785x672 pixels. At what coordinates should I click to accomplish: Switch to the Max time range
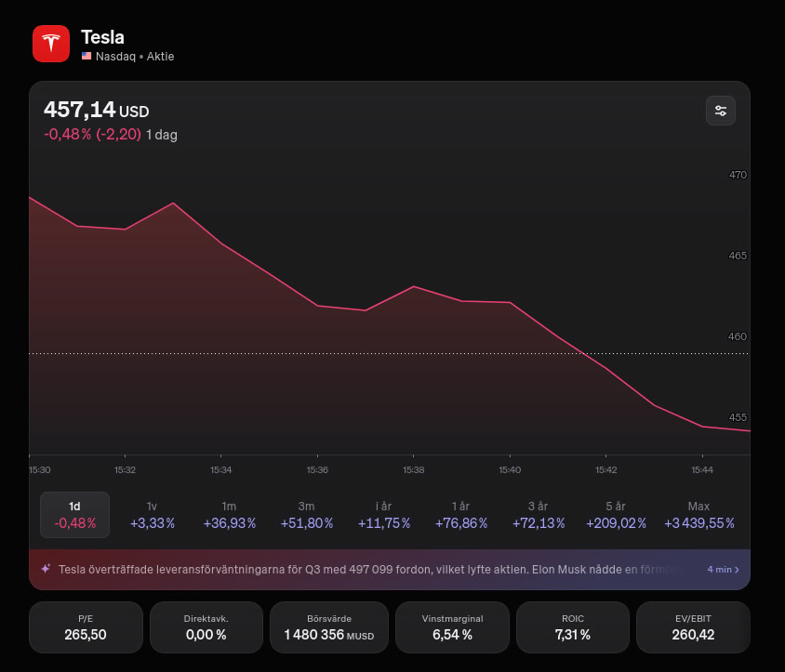699,515
